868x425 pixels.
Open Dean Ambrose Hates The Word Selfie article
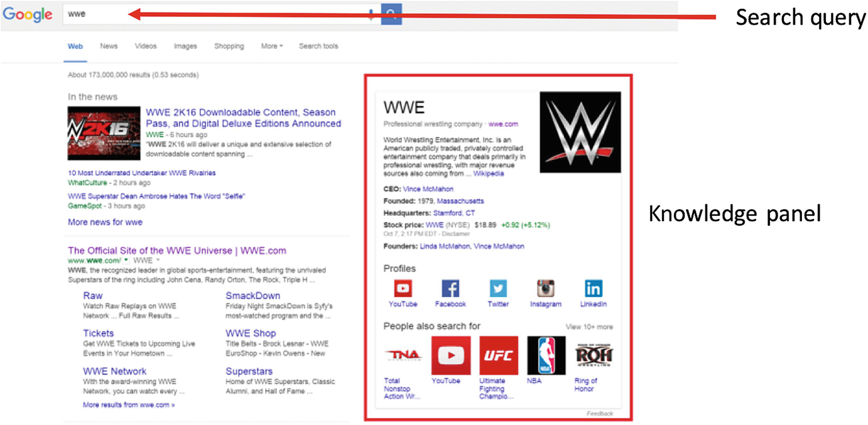(156, 196)
